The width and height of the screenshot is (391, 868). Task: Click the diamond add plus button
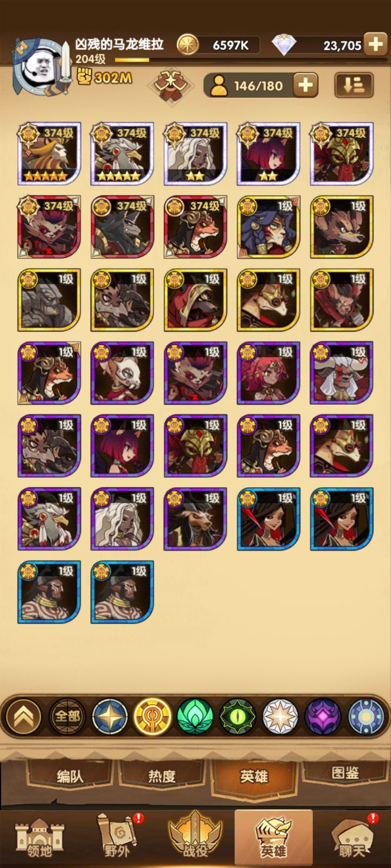376,44
